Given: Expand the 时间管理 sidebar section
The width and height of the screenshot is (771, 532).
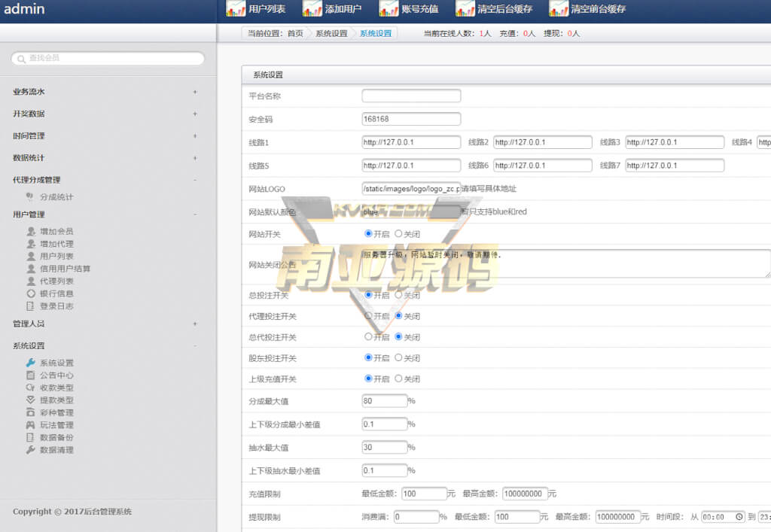Looking at the screenshot, I should [x=195, y=136].
